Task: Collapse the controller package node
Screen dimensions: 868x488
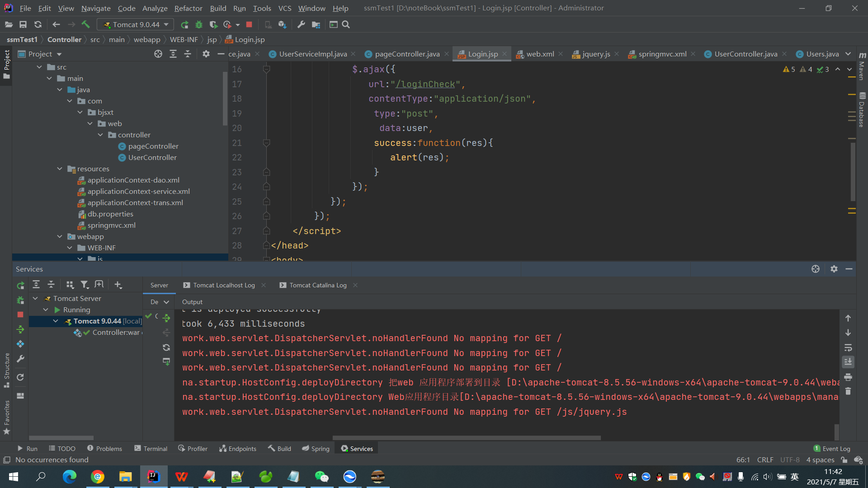Action: [100, 135]
